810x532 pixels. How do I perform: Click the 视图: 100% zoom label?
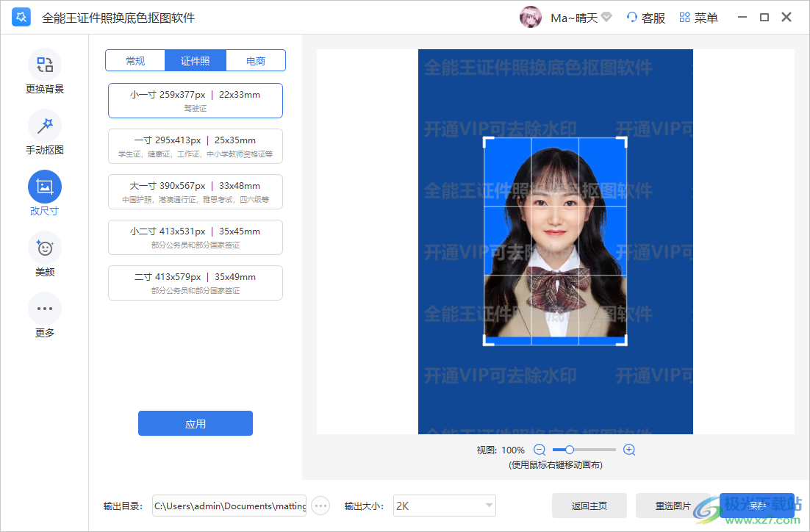(x=501, y=450)
